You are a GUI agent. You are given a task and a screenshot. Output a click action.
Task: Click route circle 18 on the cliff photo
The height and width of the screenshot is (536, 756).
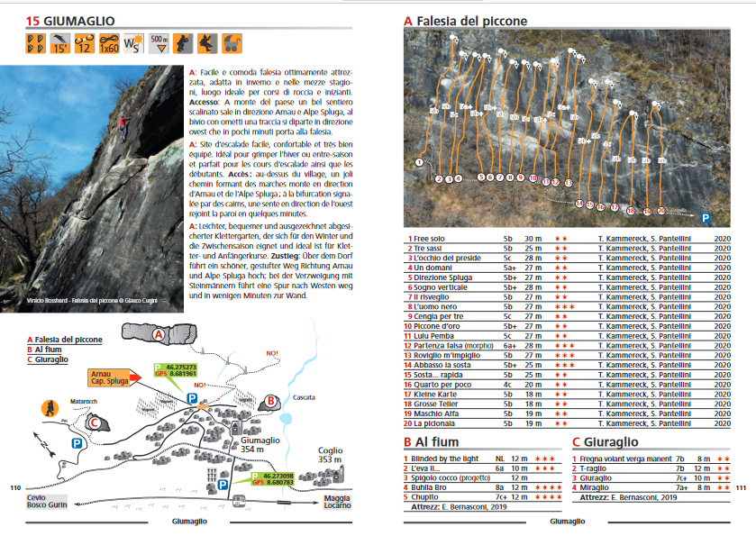tap(631, 211)
